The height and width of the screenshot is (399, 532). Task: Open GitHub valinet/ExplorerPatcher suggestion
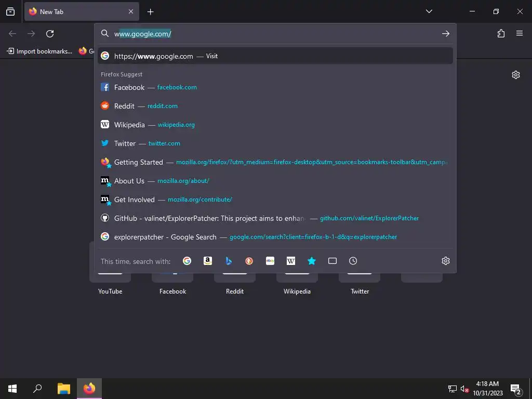(x=275, y=218)
